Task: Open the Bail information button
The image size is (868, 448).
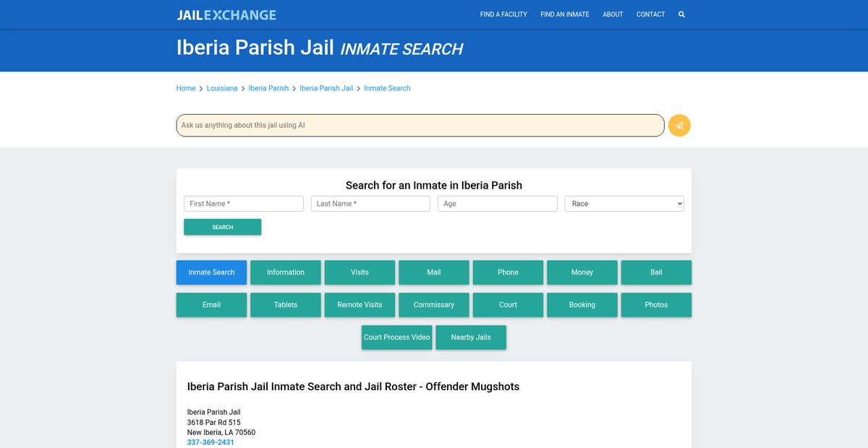Action: 656,272
